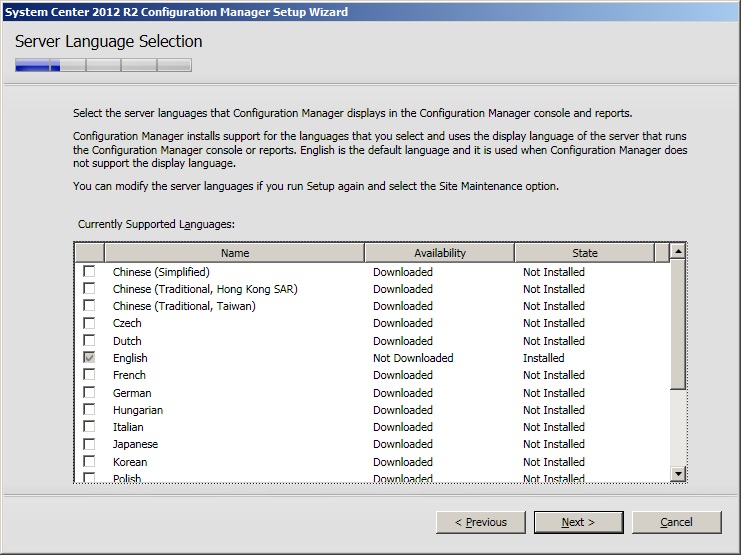This screenshot has width=741, height=555.
Task: Tick the Dutch language checkbox
Action: tap(90, 341)
